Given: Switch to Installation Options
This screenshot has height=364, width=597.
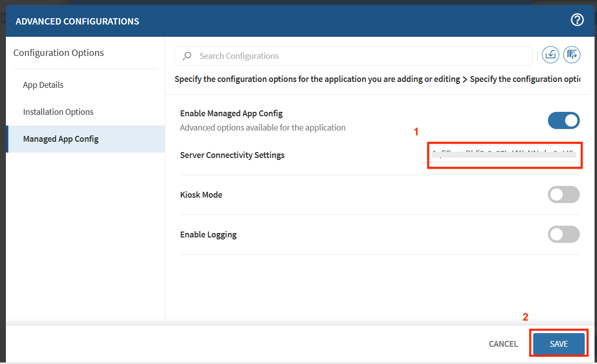Looking at the screenshot, I should (x=58, y=112).
